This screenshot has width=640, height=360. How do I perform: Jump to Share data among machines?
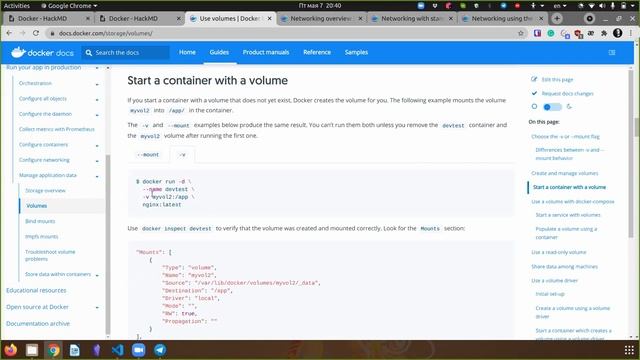click(564, 267)
